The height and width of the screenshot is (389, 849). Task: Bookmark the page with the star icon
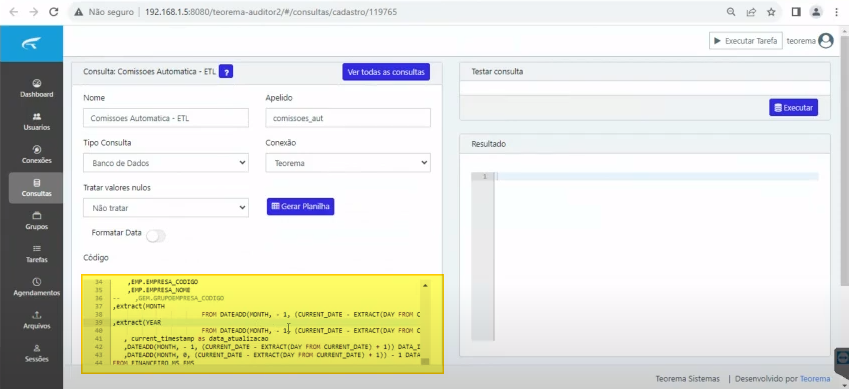(771, 11)
